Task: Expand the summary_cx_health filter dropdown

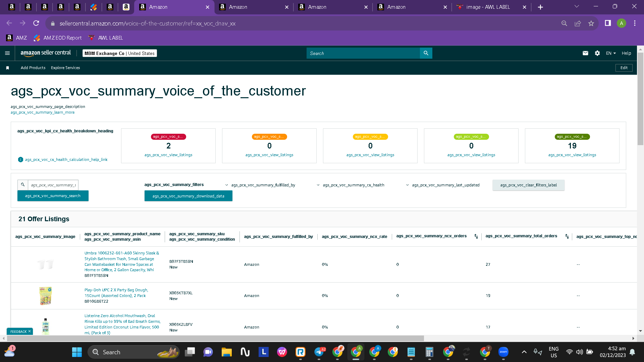Action: [351, 185]
